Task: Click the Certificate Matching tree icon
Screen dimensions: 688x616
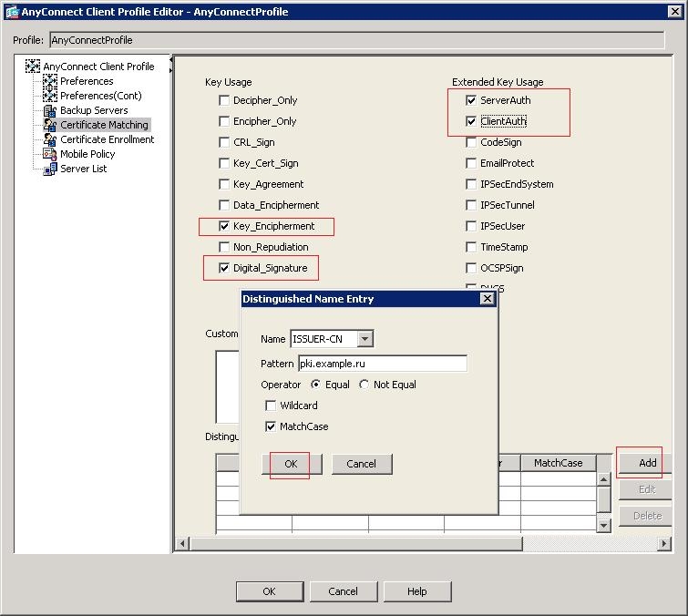Action: coord(50,125)
